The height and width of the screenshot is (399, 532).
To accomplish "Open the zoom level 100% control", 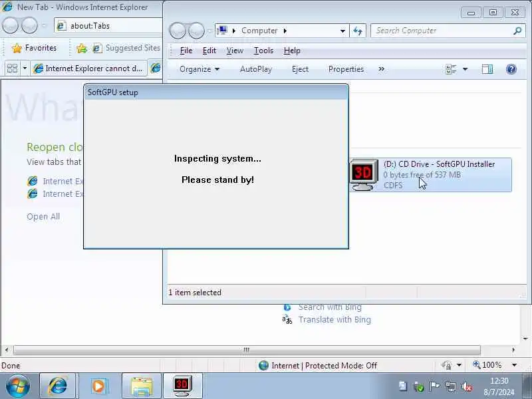I will click(x=487, y=365).
